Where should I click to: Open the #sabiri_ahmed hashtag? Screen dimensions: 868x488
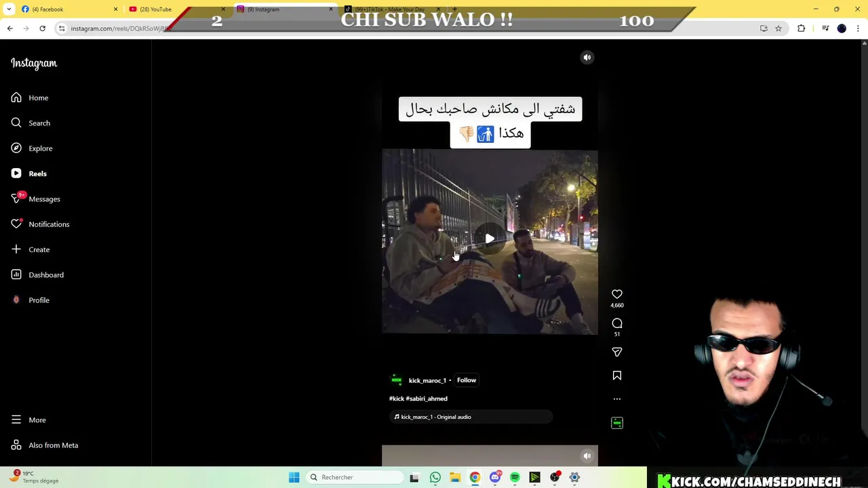(427, 399)
